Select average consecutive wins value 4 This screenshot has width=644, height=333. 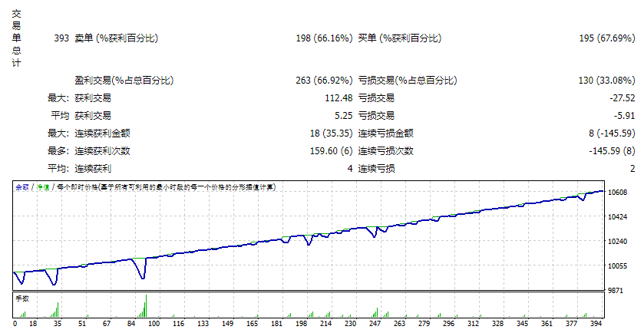click(350, 168)
